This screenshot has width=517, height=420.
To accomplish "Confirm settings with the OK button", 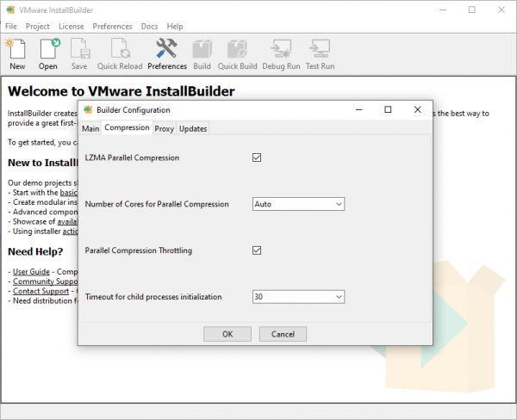I will pos(227,334).
